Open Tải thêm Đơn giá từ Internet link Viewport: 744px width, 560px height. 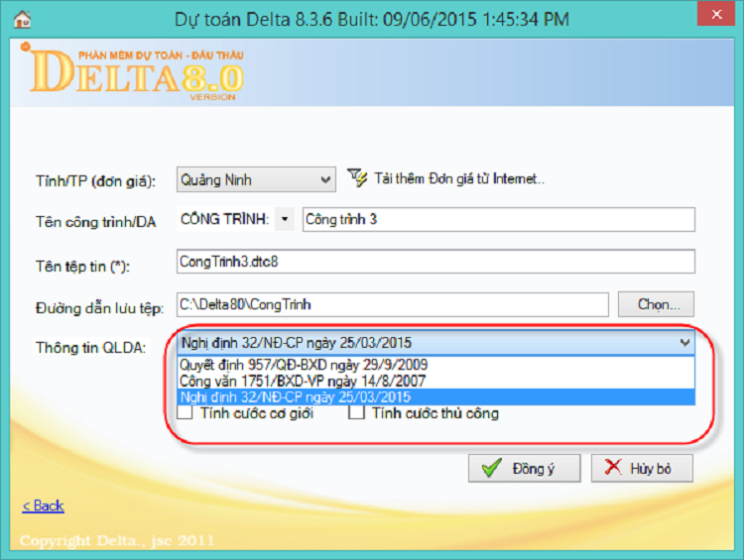(x=459, y=178)
